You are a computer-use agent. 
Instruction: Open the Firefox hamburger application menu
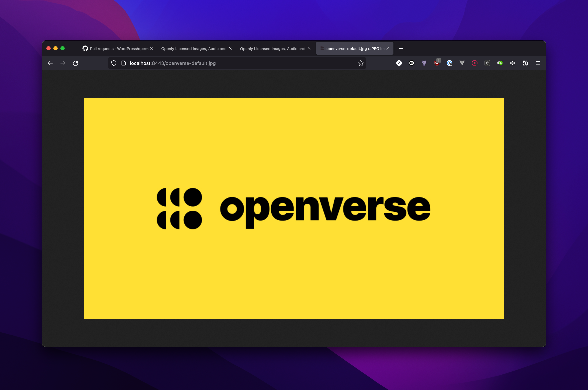[538, 63]
